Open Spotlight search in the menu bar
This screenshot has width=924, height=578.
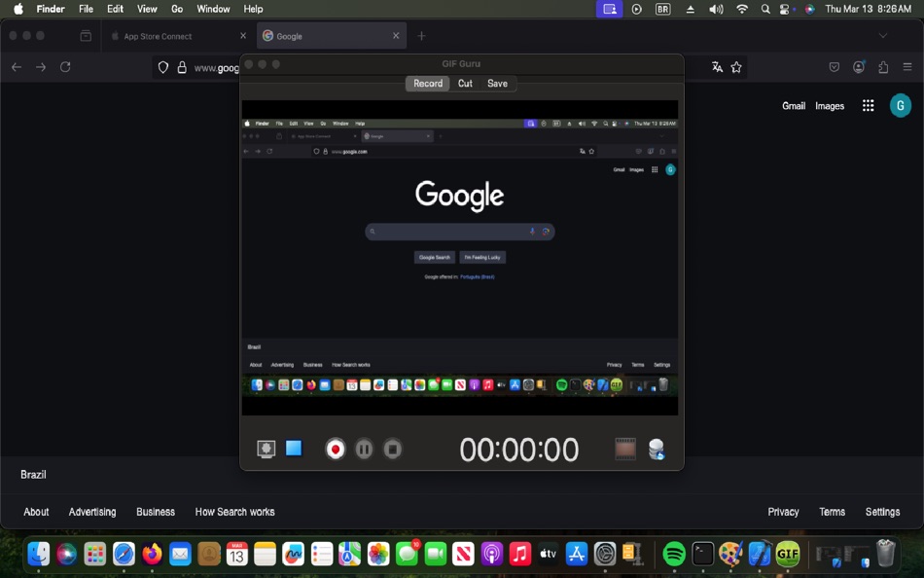tap(764, 9)
